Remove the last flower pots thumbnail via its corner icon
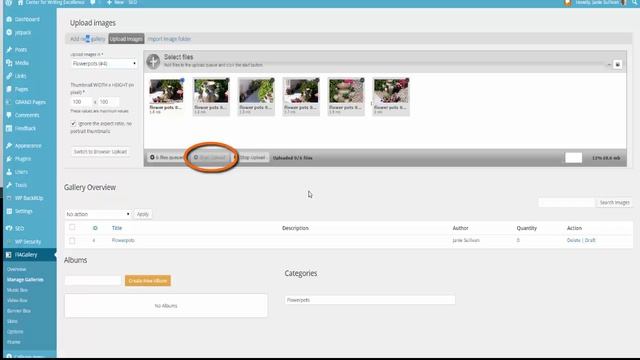640x360 pixels. click(407, 80)
